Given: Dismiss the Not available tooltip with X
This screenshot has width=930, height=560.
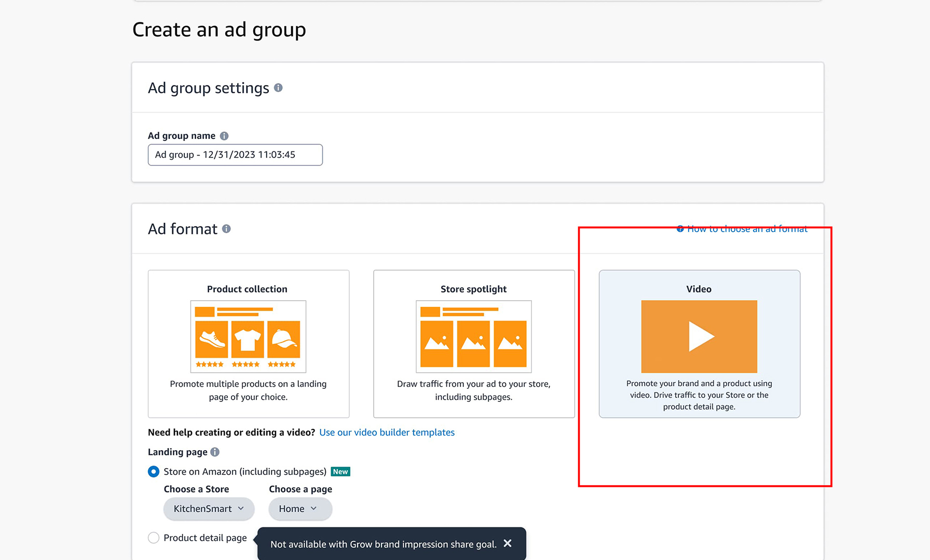Looking at the screenshot, I should point(508,543).
